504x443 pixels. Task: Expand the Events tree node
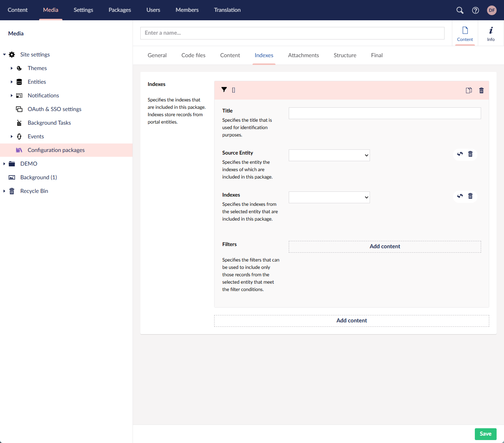pyautogui.click(x=11, y=136)
